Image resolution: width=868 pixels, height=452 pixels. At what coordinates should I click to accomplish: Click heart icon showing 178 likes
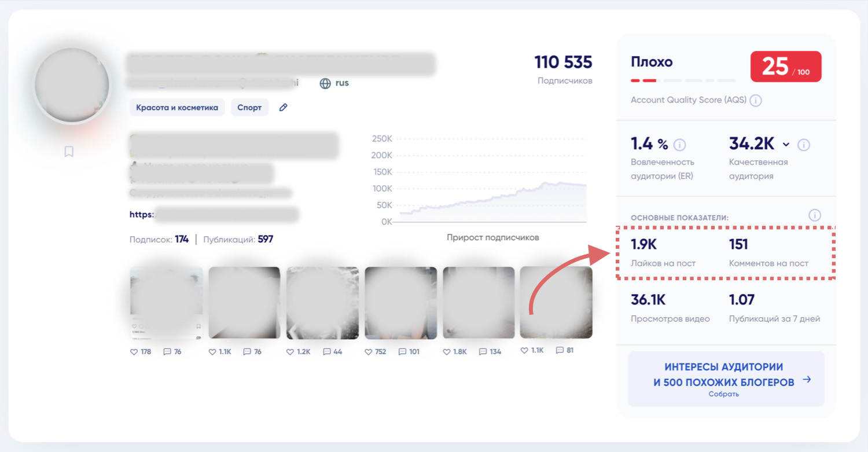134,351
